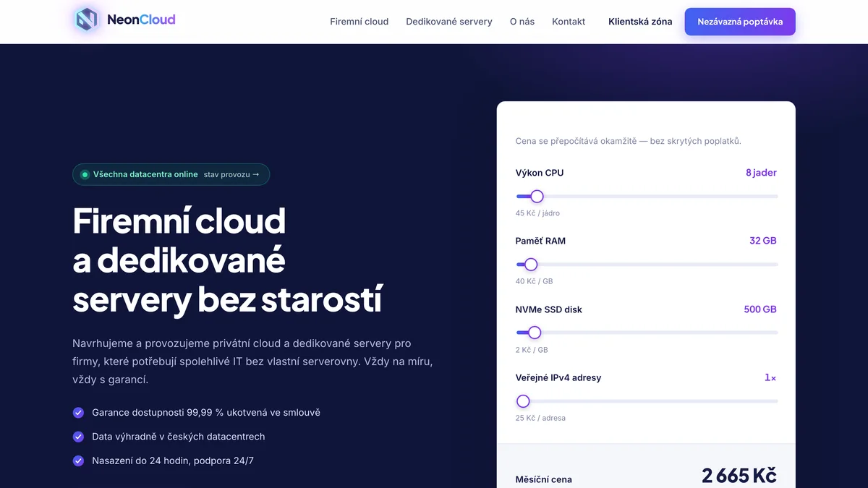The height and width of the screenshot is (488, 868).
Task: Click the 2 Kč / GB price note
Action: 532,350
